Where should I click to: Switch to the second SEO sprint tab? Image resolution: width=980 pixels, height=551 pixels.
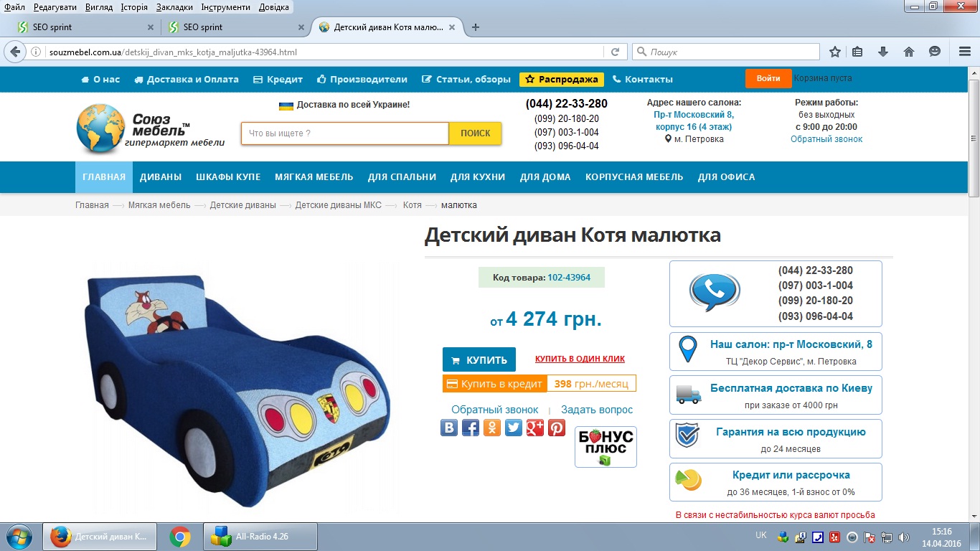[236, 27]
